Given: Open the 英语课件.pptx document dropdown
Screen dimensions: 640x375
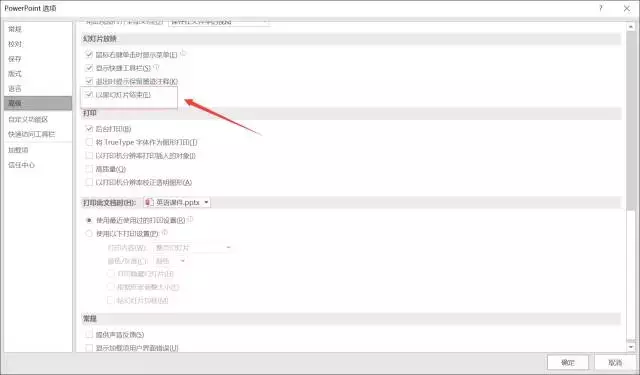Looking at the screenshot, I should point(177,202).
